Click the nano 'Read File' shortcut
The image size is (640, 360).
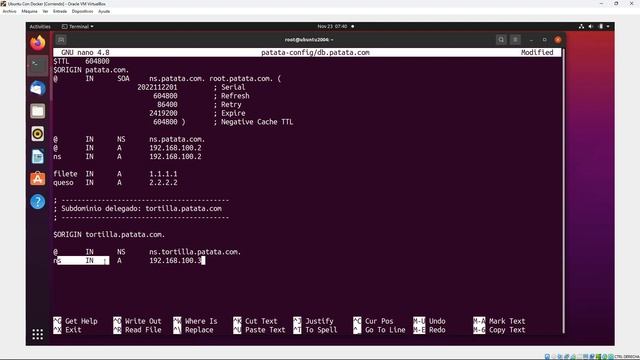pos(138,330)
